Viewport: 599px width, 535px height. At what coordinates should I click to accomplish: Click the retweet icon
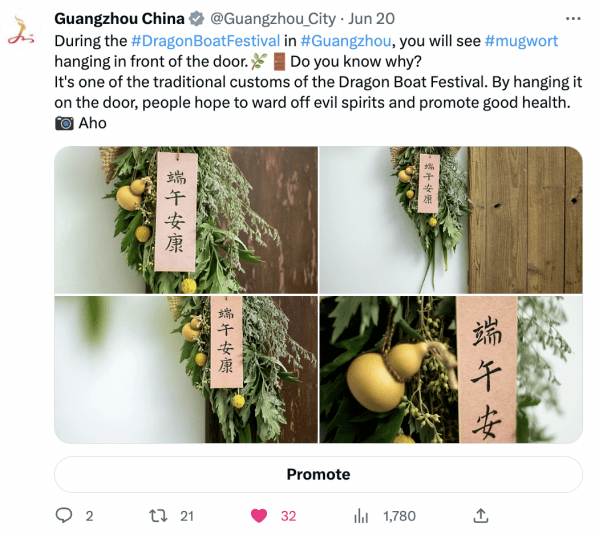pyautogui.click(x=158, y=516)
